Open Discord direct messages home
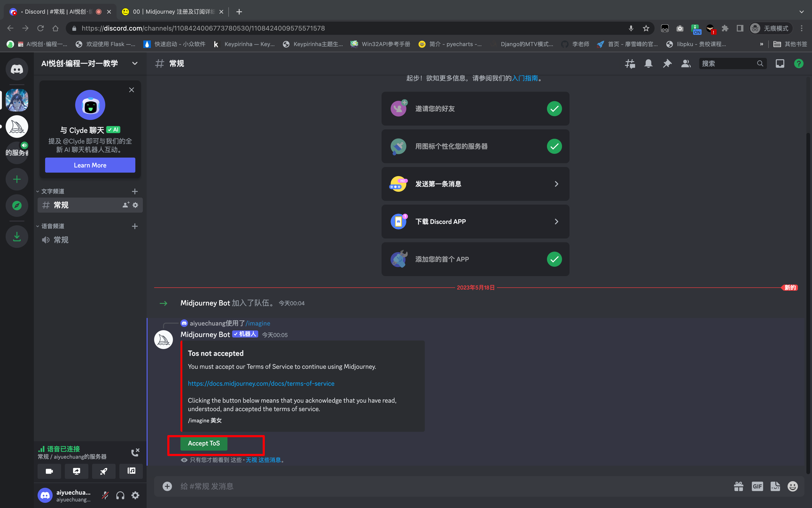This screenshot has width=812, height=508. (17, 69)
